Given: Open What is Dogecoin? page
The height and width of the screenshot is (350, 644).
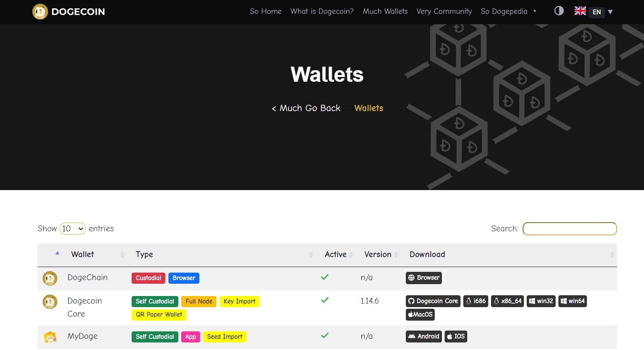Looking at the screenshot, I should [x=322, y=12].
